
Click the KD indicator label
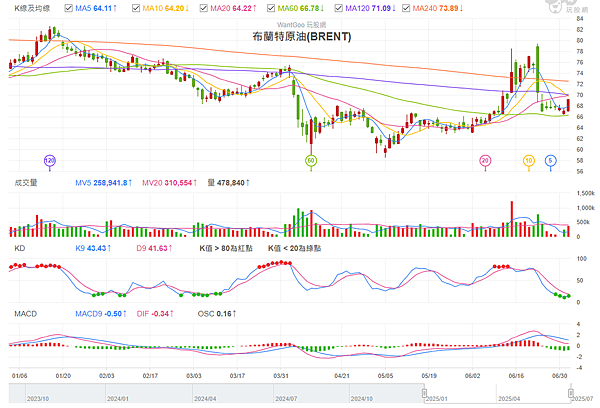point(20,248)
